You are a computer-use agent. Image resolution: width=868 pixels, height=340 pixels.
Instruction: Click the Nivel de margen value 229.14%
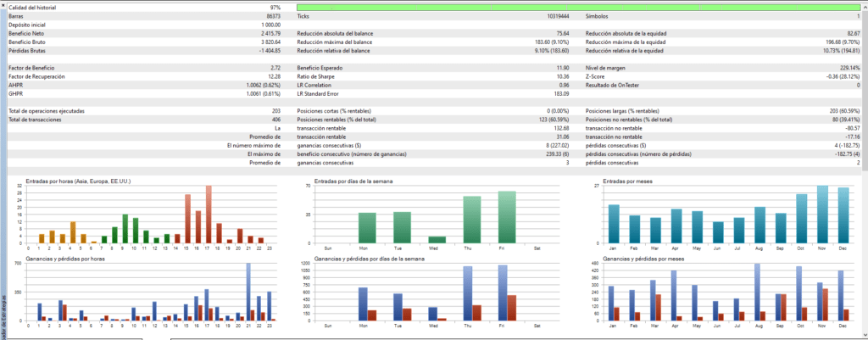(849, 68)
